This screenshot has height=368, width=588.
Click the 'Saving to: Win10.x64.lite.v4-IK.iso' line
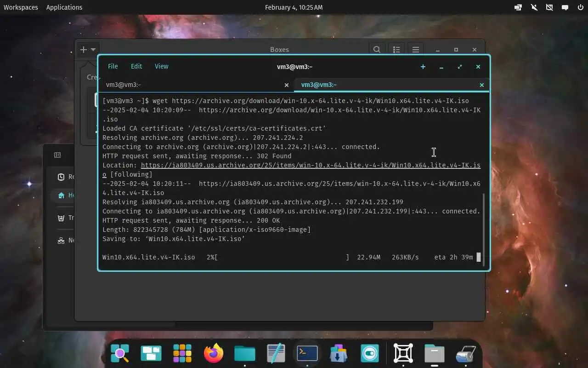tap(174, 239)
